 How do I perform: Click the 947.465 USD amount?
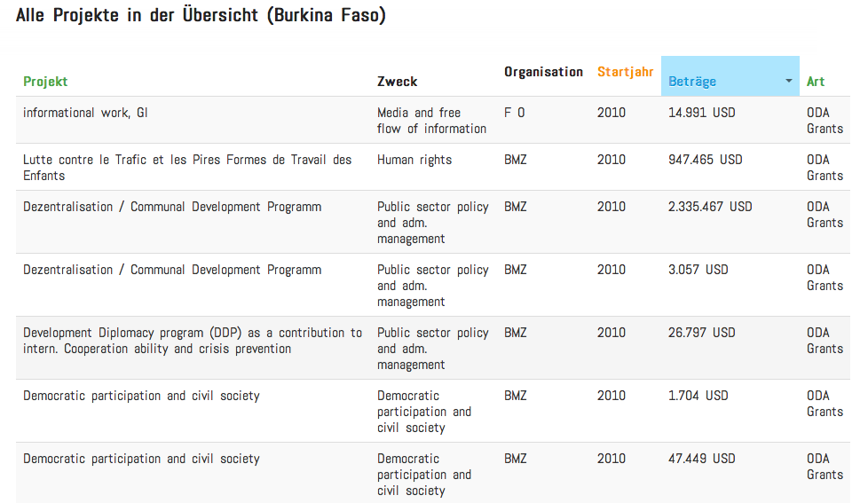[705, 160]
